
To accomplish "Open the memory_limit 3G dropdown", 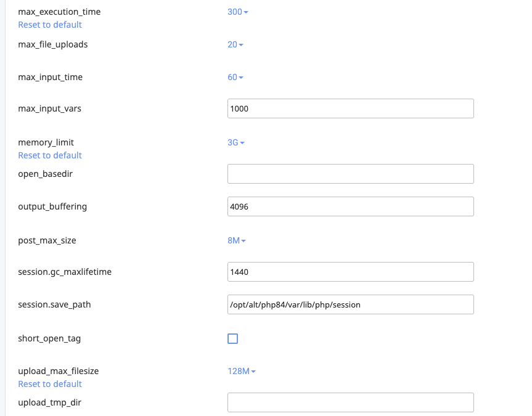I will coord(236,142).
